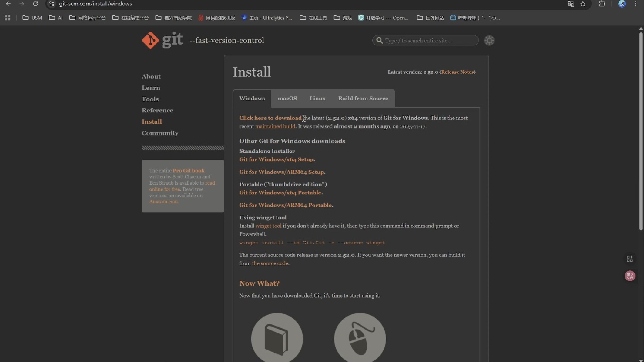Click the 'Click here to download' link
This screenshot has width=644, height=362.
[270, 118]
